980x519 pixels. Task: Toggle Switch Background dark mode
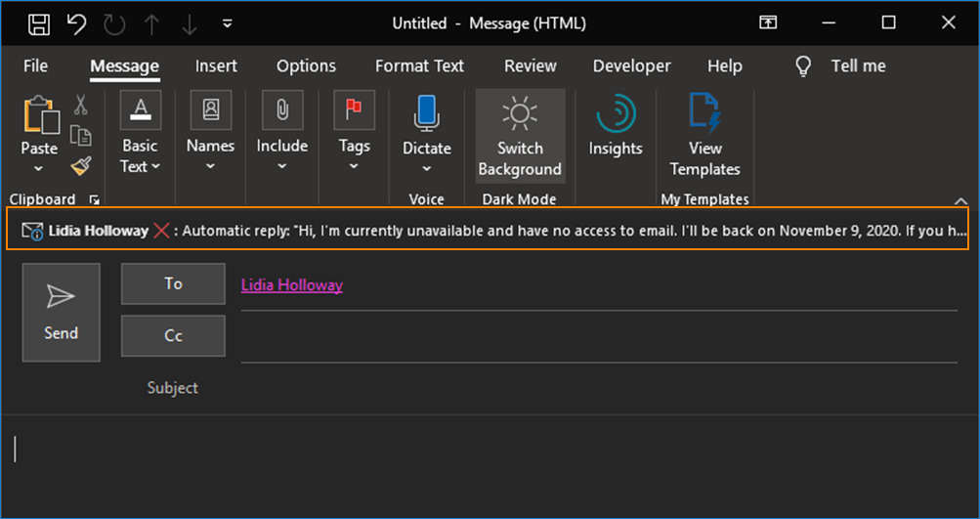pyautogui.click(x=519, y=135)
